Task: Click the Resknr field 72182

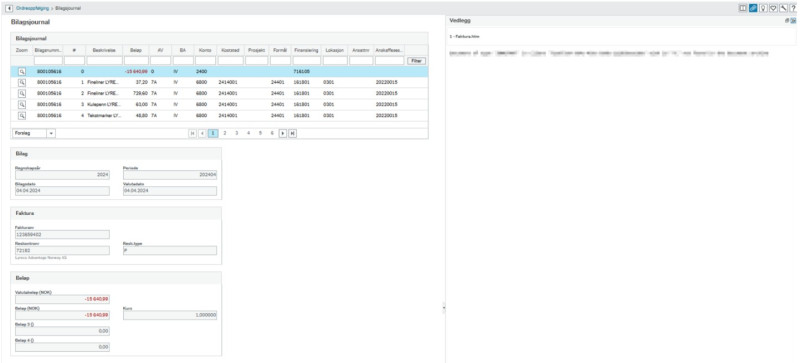Action: click(x=62, y=251)
